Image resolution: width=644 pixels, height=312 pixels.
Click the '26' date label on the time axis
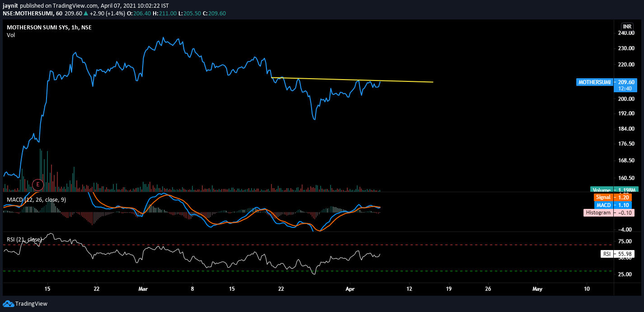click(488, 288)
